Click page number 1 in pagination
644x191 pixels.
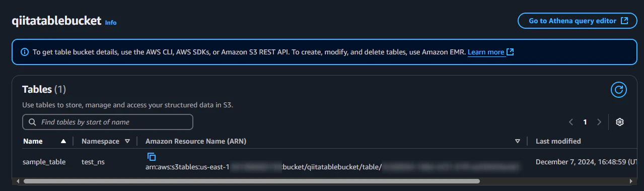[585, 122]
